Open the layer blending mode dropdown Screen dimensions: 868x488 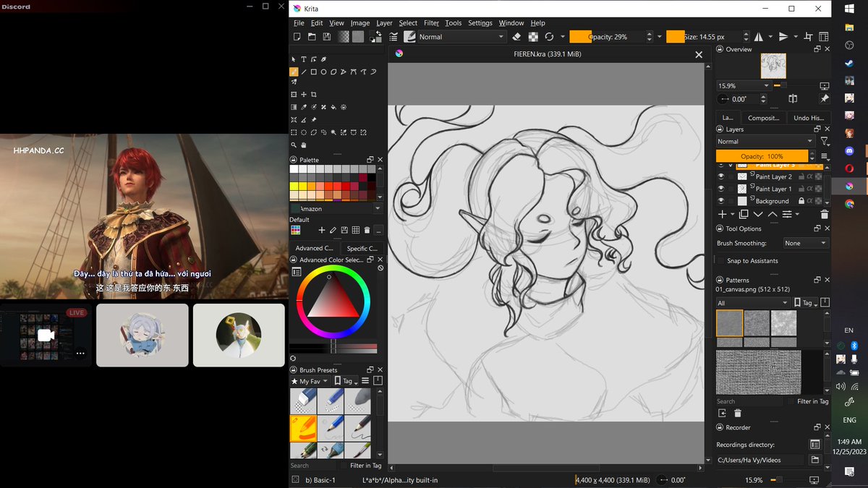pos(765,142)
